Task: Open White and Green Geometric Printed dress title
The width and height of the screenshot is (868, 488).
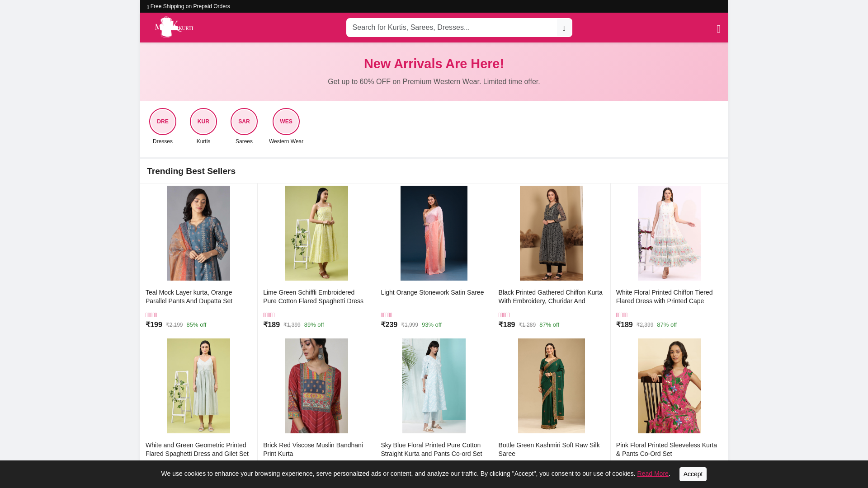Action: (x=197, y=450)
